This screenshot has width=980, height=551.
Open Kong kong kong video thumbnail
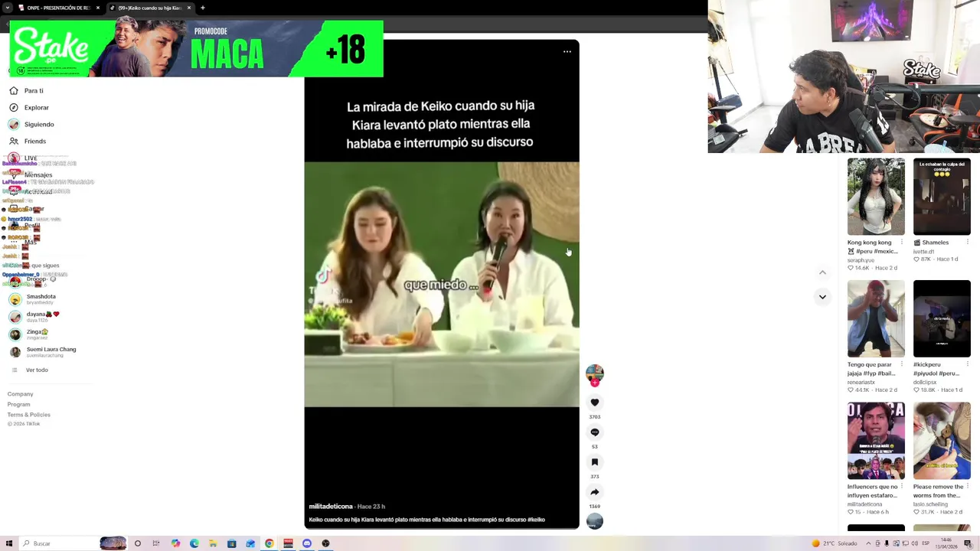tap(876, 197)
